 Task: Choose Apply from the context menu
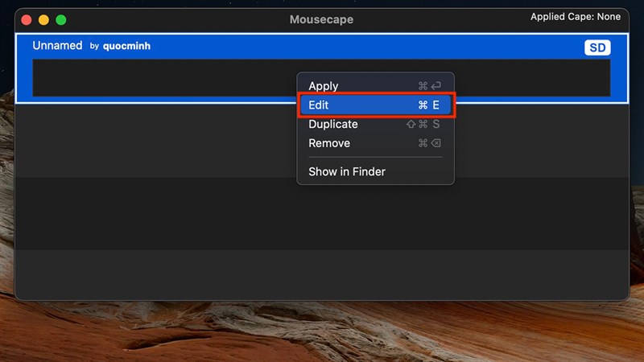375,86
